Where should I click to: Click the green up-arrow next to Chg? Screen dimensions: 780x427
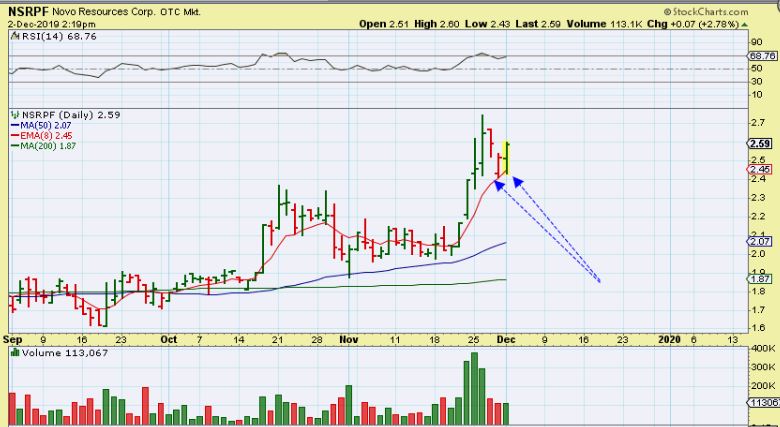(745, 24)
